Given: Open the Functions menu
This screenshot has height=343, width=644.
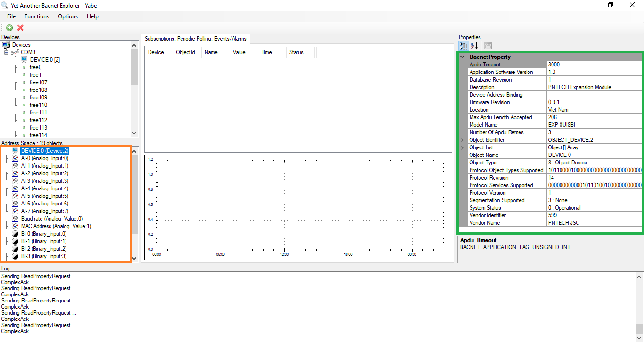Looking at the screenshot, I should point(37,16).
